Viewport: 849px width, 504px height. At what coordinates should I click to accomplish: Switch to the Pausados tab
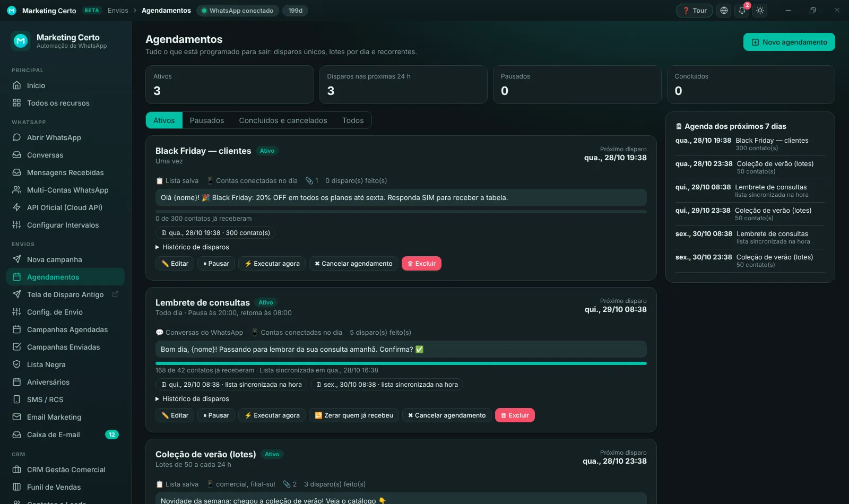tap(207, 120)
